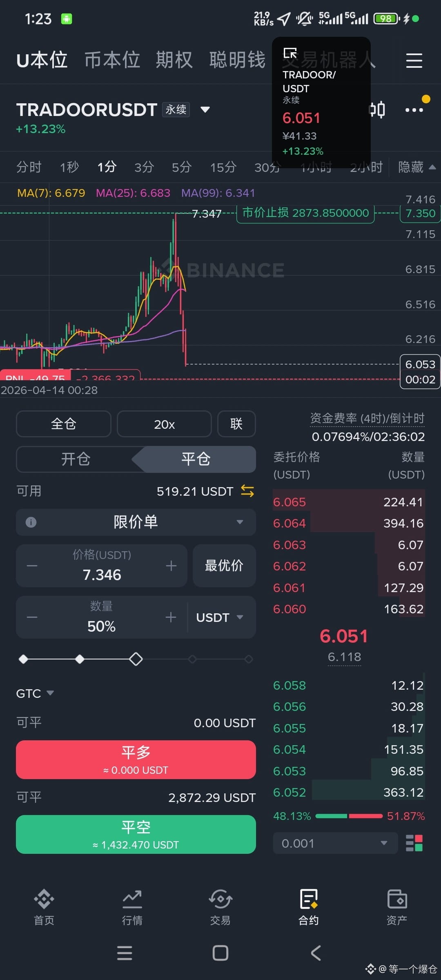Set quantity slider to 75% marker
Image resolution: width=441 pixels, height=980 pixels.
pyautogui.click(x=192, y=659)
